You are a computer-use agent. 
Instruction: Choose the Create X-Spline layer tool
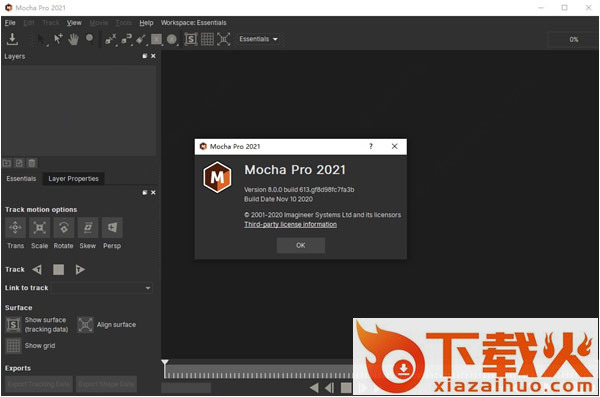pos(111,39)
